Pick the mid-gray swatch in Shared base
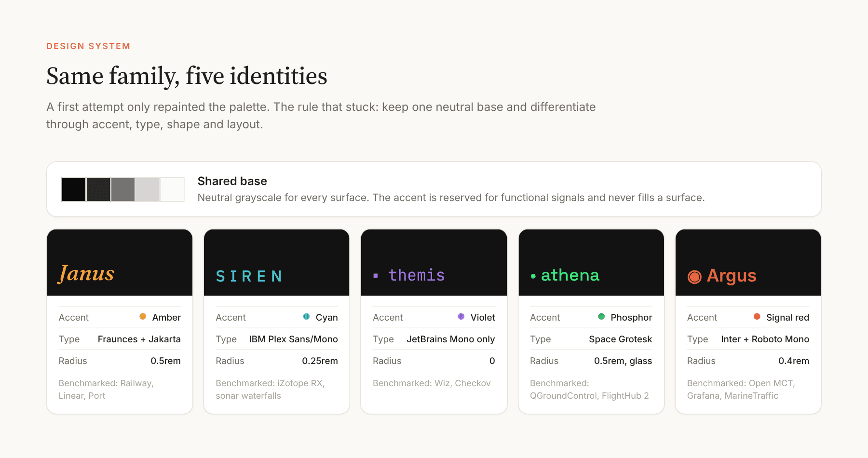This screenshot has width=868, height=458. click(x=123, y=189)
